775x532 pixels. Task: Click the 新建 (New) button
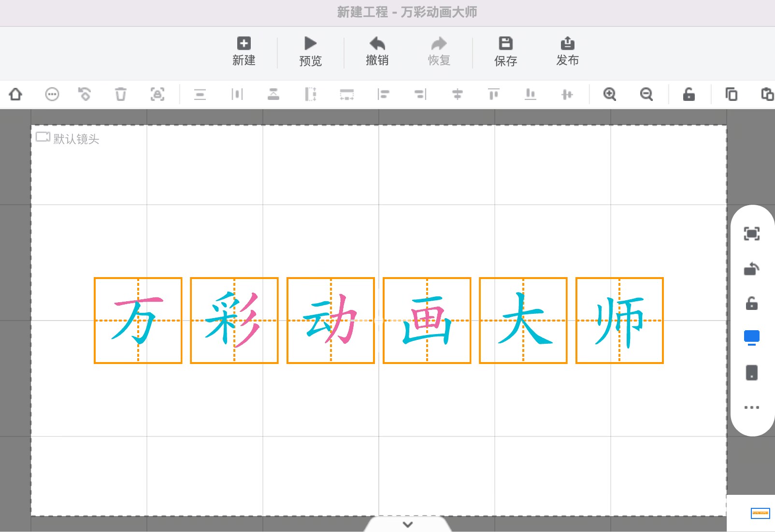[x=244, y=51]
